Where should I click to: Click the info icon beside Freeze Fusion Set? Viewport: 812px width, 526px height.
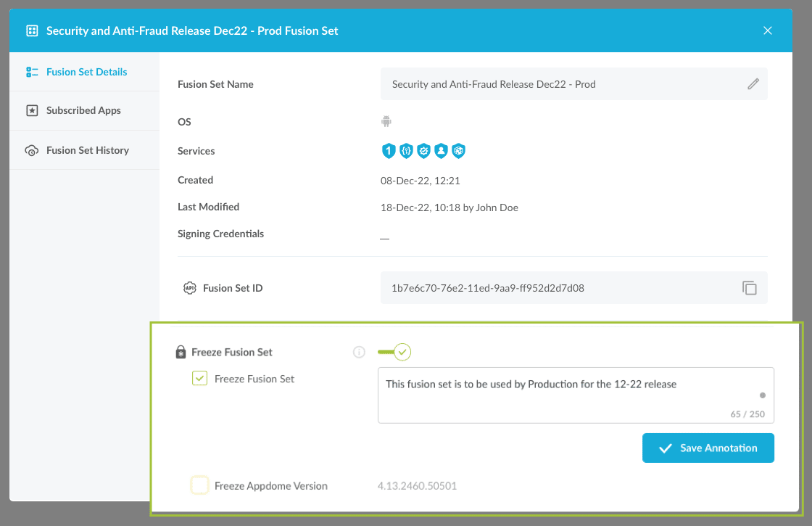[358, 353]
